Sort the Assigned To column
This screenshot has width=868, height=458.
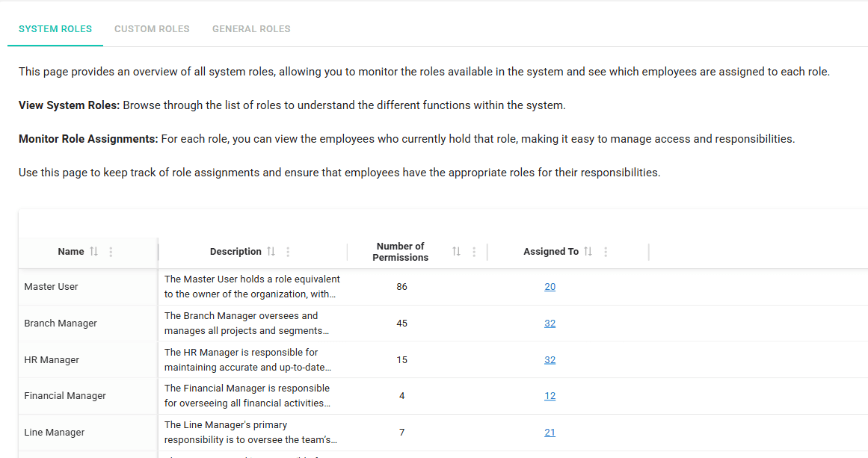point(588,251)
